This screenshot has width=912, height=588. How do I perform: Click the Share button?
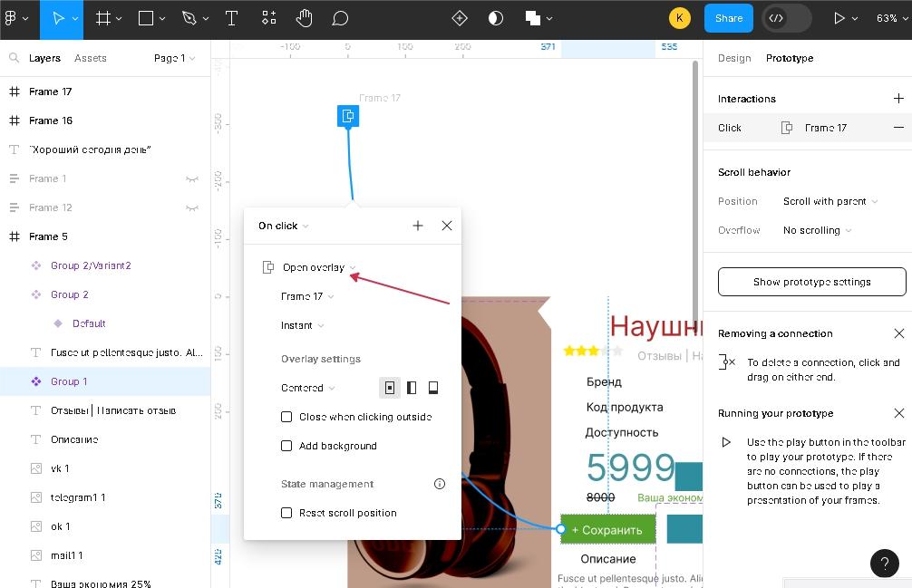[728, 18]
